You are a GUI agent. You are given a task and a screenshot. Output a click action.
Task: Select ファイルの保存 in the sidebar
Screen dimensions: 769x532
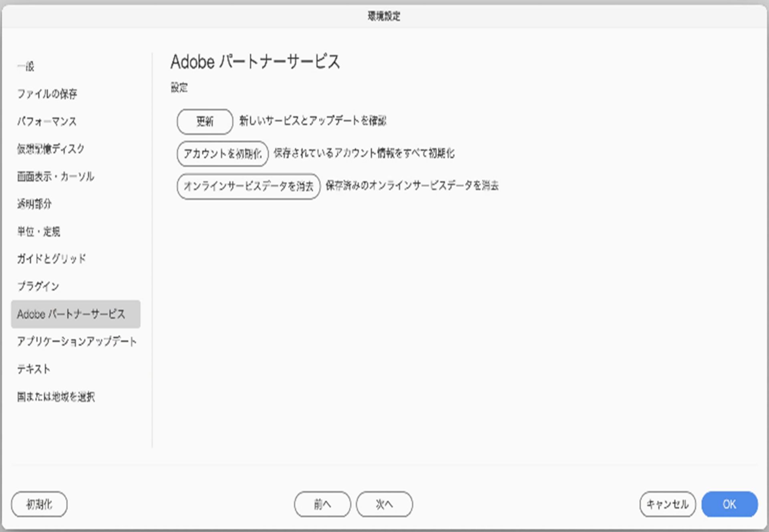tap(47, 94)
